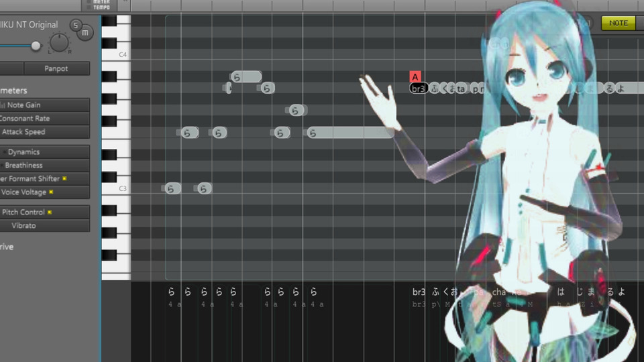Solo the MIKU NT Original track

click(75, 25)
